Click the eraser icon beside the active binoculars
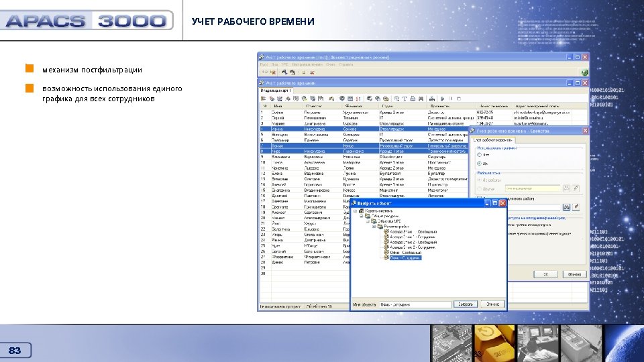The width and height of the screenshot is (644, 362). (x=576, y=207)
